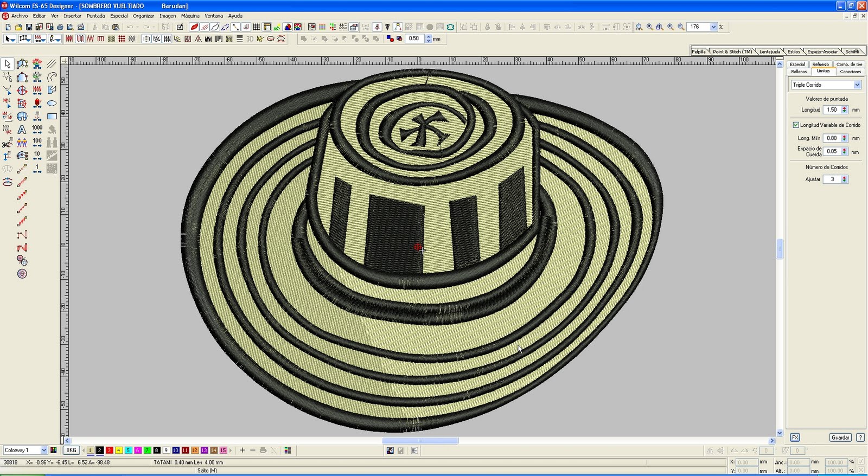Open the Organizar menu

(144, 16)
